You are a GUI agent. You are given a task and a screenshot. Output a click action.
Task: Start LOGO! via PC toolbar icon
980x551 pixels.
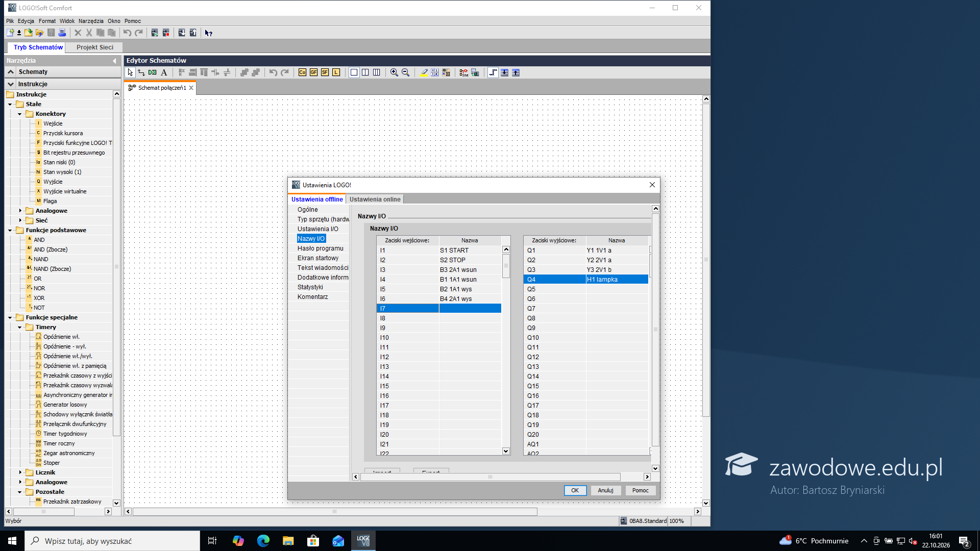tap(155, 33)
